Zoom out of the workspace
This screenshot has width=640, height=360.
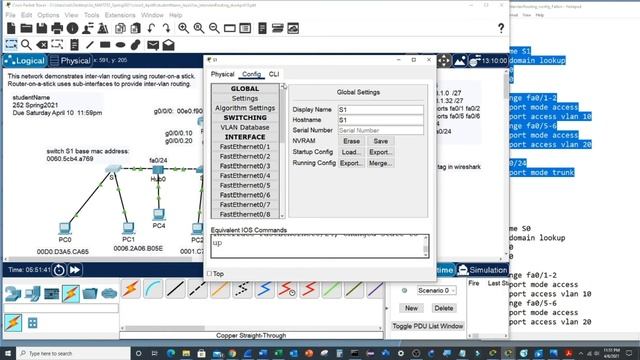[x=214, y=28]
